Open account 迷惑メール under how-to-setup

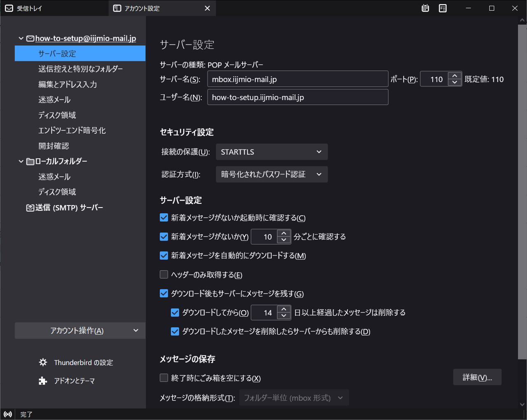(x=80, y=100)
